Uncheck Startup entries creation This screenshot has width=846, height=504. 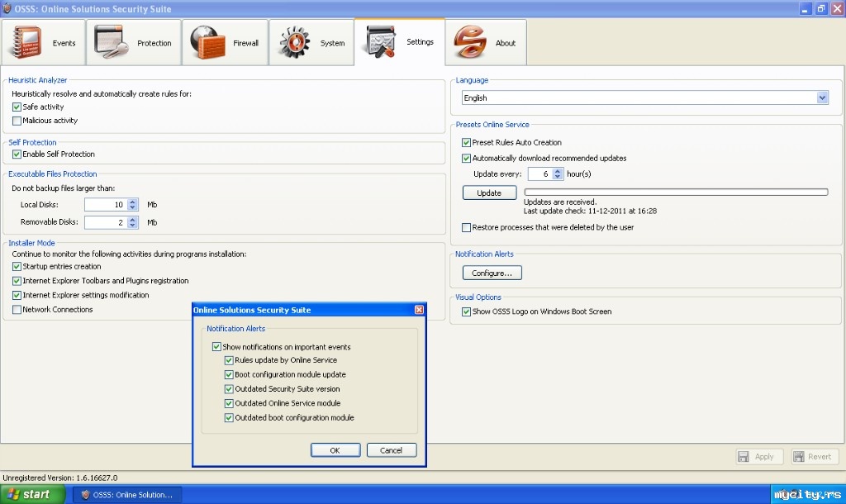[x=17, y=267]
